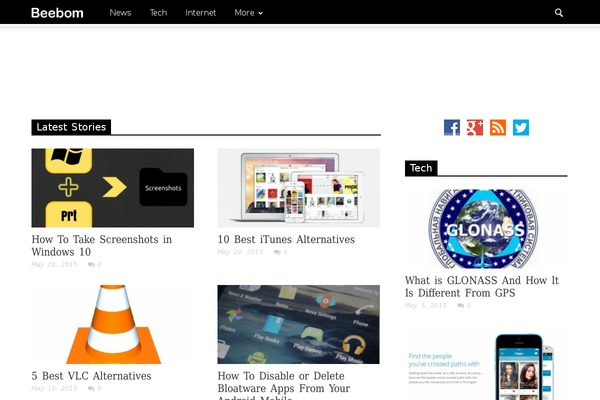Click the VLC traffic cone thumbnail
This screenshot has height=400, width=600.
(x=112, y=324)
